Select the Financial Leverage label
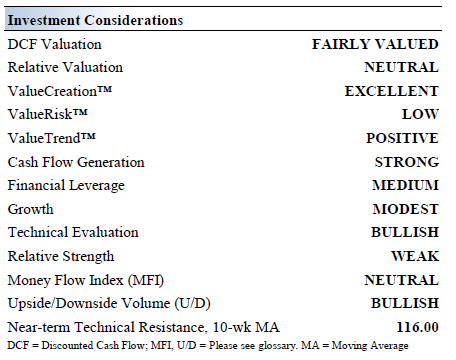The image size is (456, 360). point(66,186)
